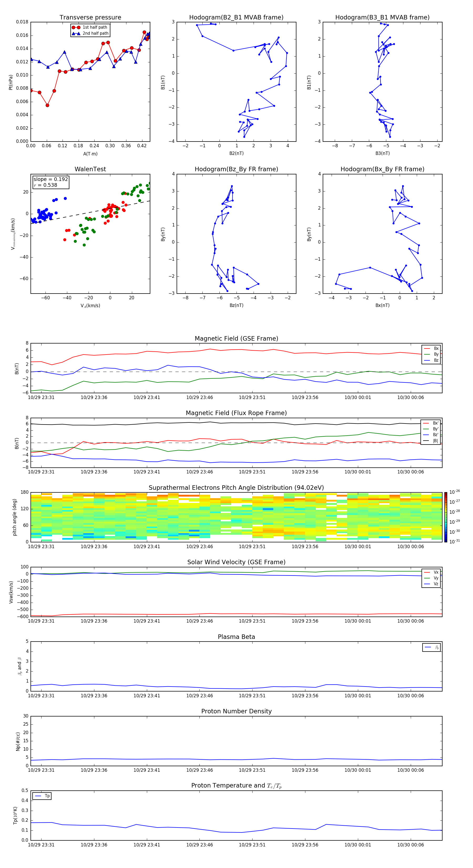The width and height of the screenshot is (473, 868).
Task: Click the 'Transverse pressure' plot title
Action: (x=90, y=17)
